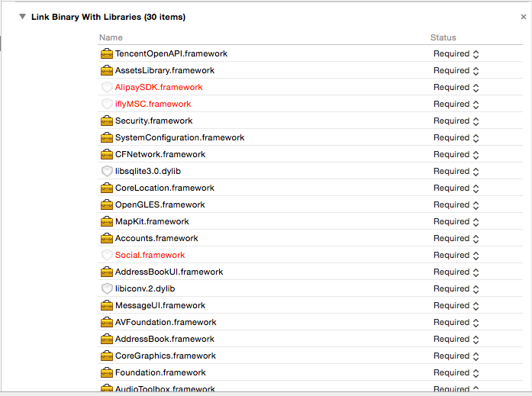The height and width of the screenshot is (396, 532).
Task: Click the Security.framework toolbox icon
Action: 107,121
